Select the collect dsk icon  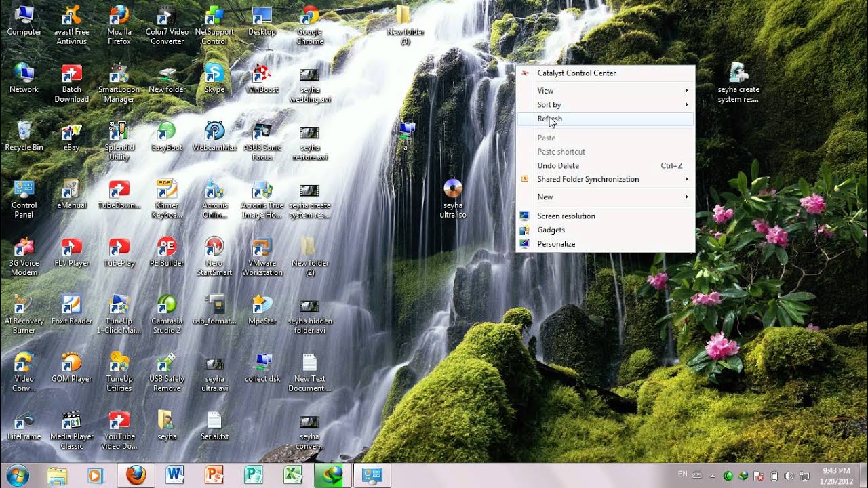[x=262, y=367]
